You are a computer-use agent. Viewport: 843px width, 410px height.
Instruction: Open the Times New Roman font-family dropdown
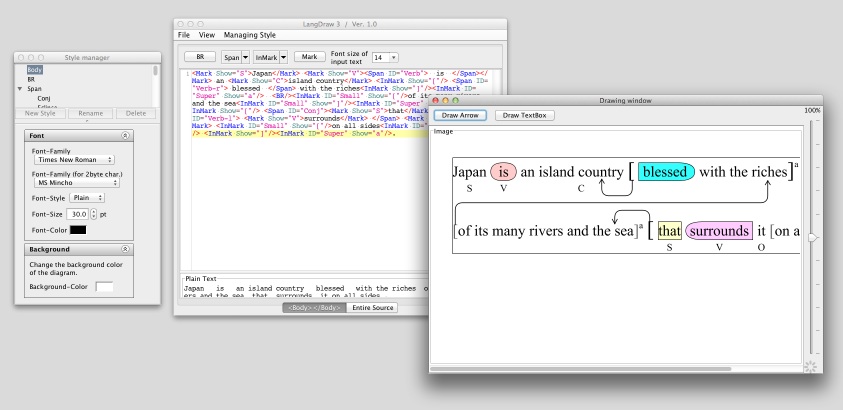(74, 158)
